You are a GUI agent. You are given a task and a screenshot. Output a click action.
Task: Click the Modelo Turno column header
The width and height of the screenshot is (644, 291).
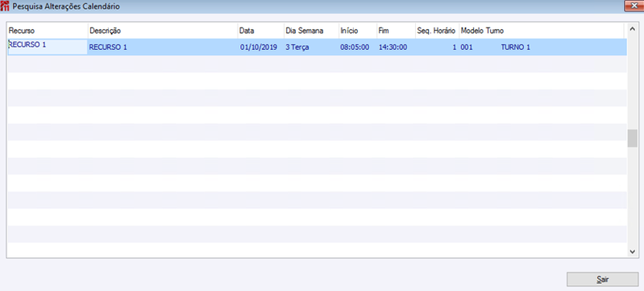point(542,31)
